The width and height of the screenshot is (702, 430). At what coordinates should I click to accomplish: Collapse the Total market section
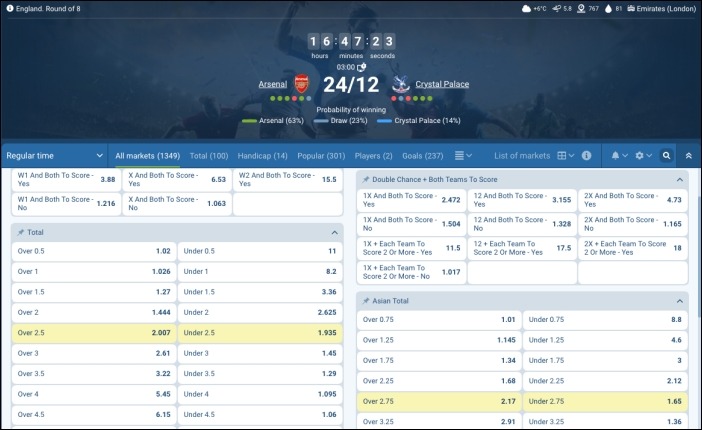(335, 232)
